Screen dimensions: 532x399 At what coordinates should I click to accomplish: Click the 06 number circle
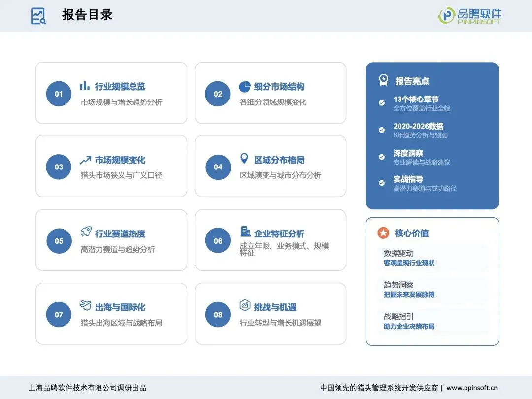pyautogui.click(x=218, y=241)
